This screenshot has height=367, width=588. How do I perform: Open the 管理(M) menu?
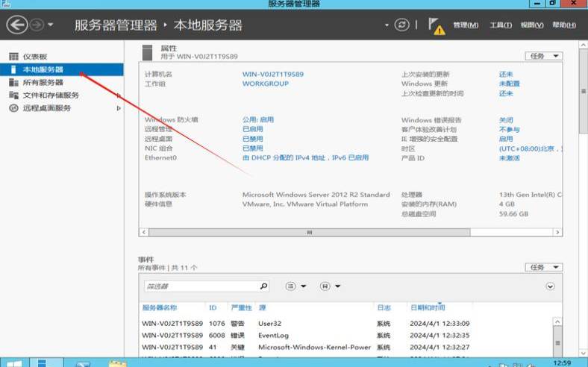tap(466, 25)
